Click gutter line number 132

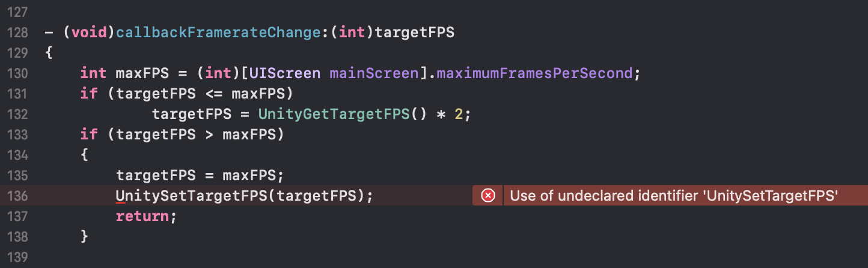(18, 114)
